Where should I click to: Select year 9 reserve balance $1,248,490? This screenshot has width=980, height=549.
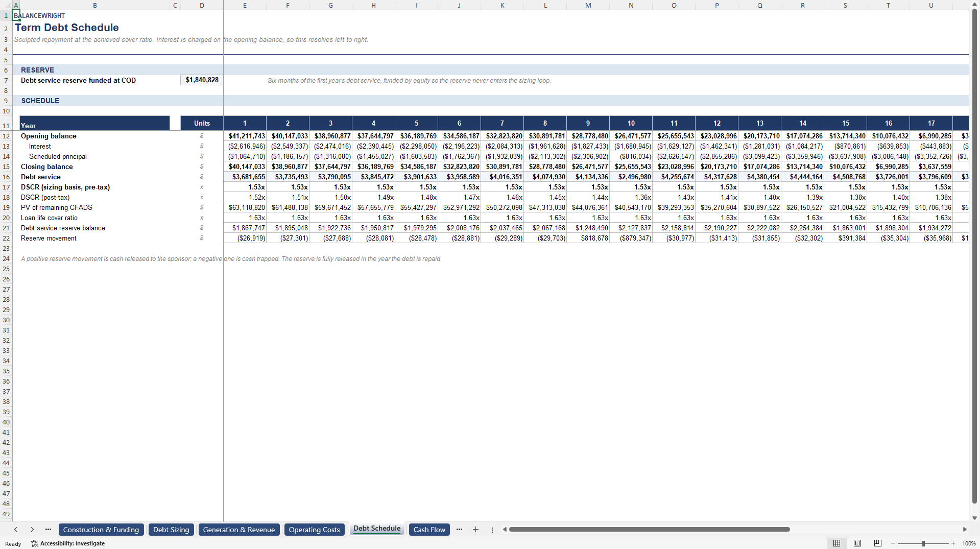click(x=588, y=228)
